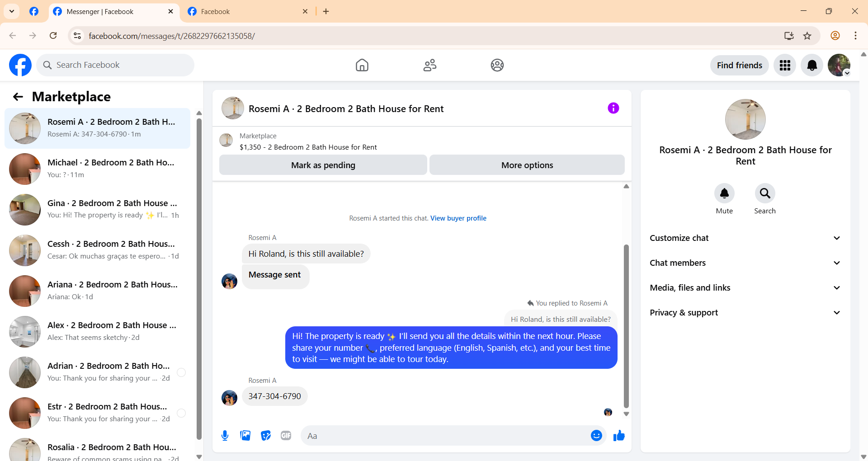Mute this conversation with the bell icon
This screenshot has height=461, width=868.
coord(724,193)
